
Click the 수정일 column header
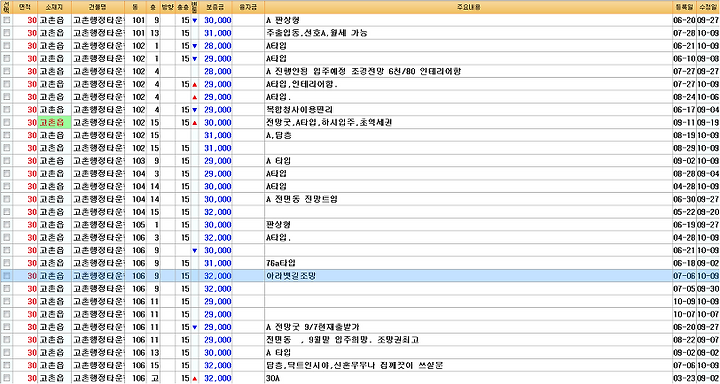708,7
